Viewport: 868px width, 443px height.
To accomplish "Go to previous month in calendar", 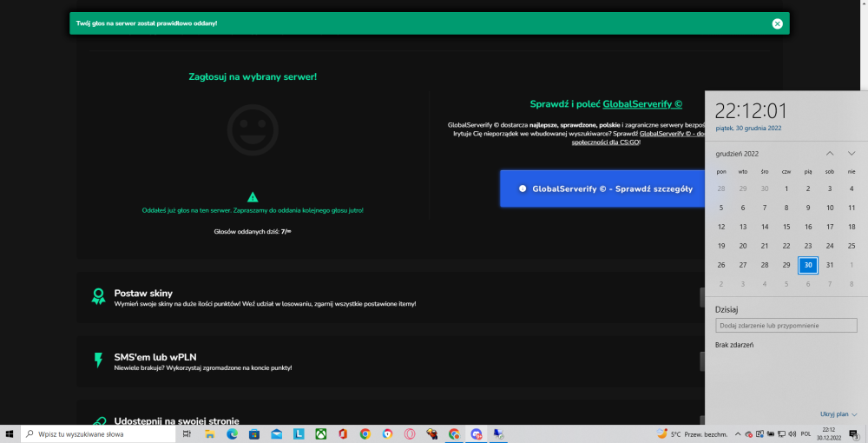I will pos(830,154).
